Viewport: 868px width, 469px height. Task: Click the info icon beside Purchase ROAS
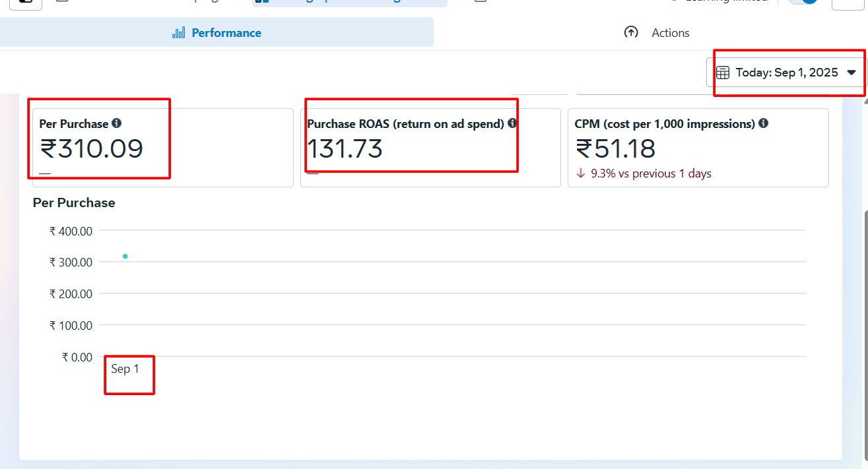[x=512, y=123]
